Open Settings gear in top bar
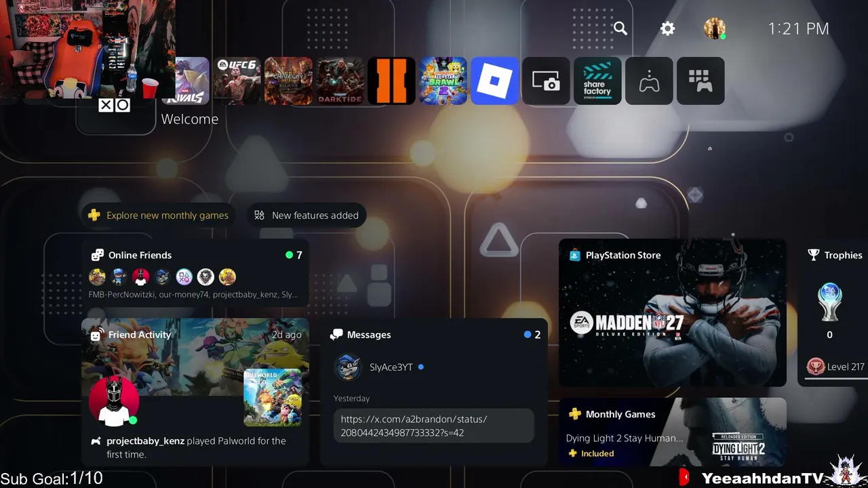868x488 pixels. point(668,28)
